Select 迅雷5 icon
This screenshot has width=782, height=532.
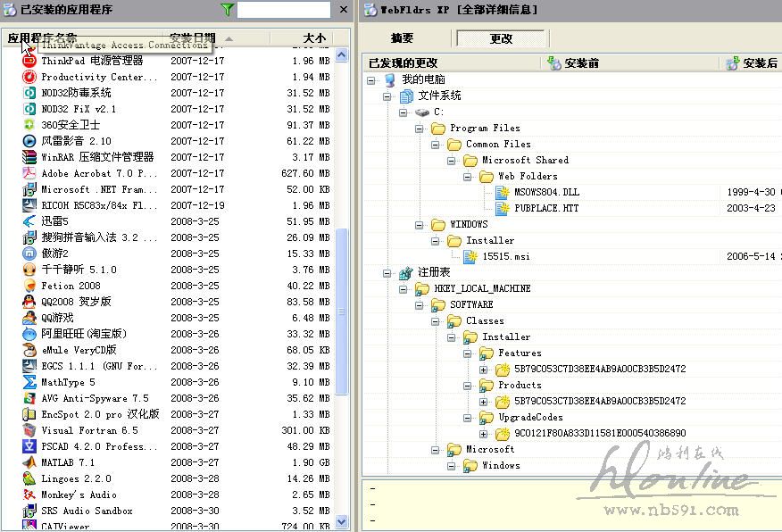tap(29, 221)
